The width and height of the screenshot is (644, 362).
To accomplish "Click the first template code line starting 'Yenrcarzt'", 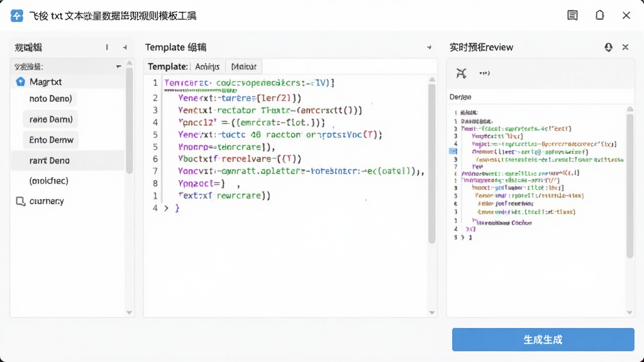I will coord(249,83).
